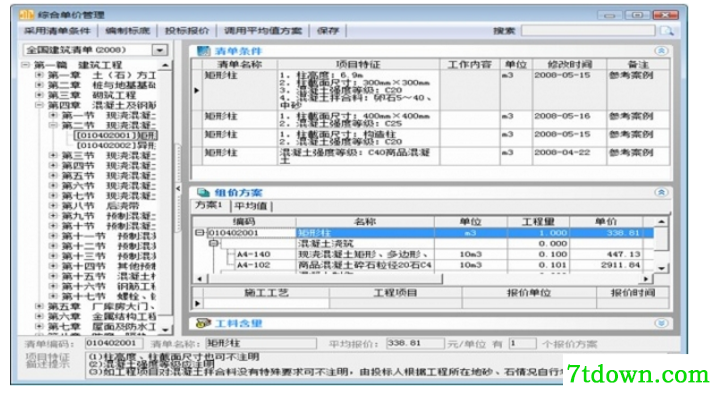
Task: Click the 平均报价 field showing 338.81
Action: coord(415,343)
